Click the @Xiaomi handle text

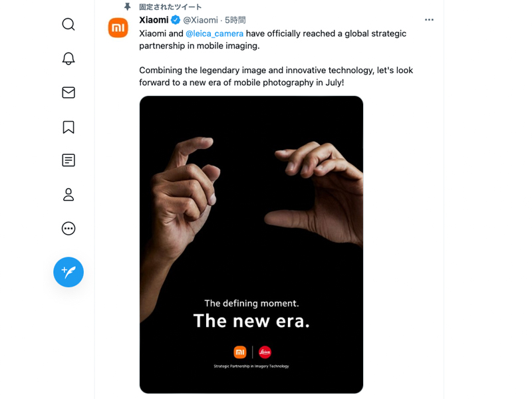[x=201, y=20]
